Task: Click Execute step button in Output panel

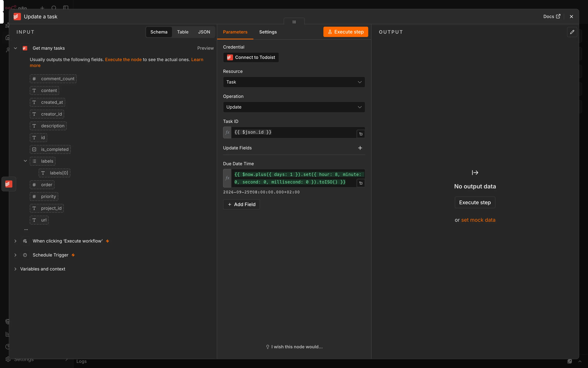Action: pos(475,203)
